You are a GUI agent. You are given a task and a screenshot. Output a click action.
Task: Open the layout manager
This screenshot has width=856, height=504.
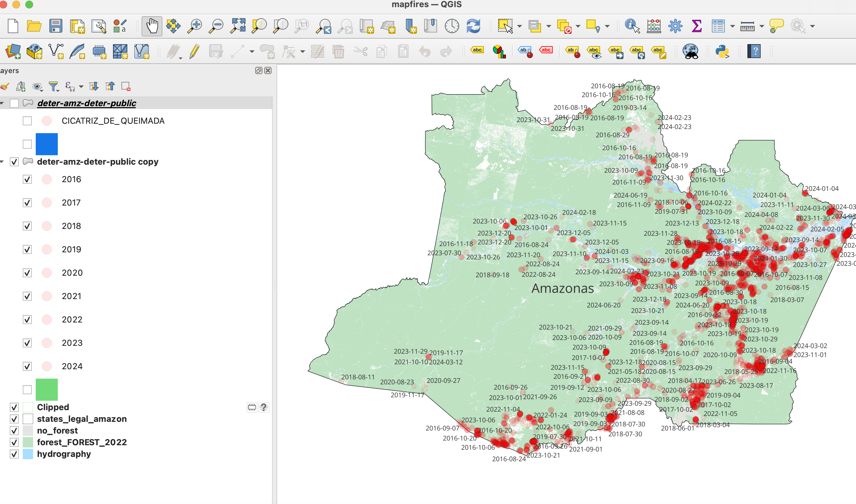click(99, 26)
